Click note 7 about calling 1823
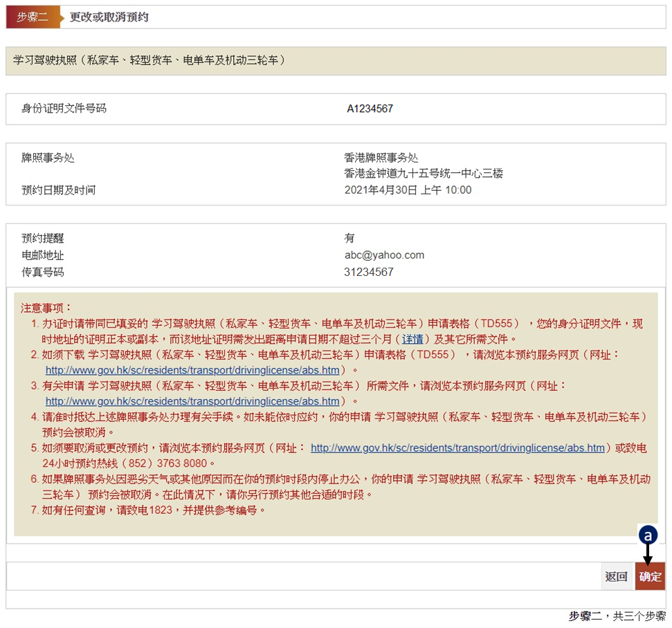Screen dimensions: 672x628 pyautogui.click(x=148, y=510)
